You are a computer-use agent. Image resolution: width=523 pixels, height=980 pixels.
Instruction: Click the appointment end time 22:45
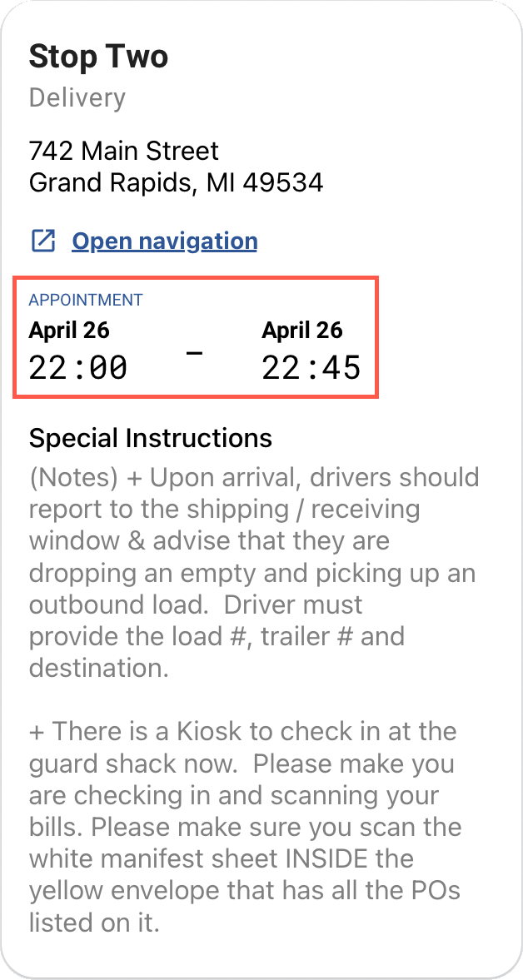point(311,366)
